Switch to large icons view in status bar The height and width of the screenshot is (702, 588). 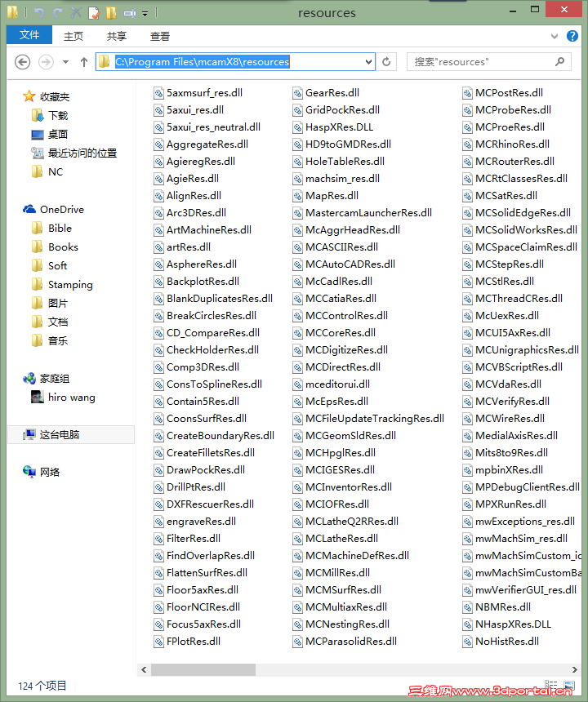point(569,685)
